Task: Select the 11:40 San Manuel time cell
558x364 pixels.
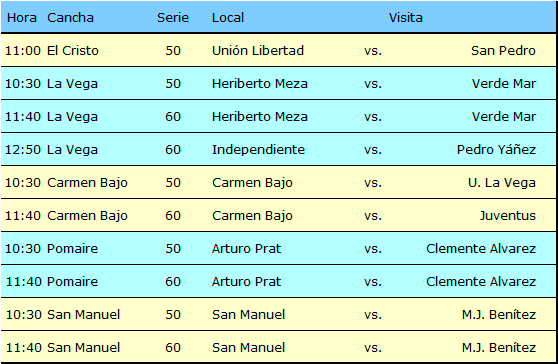Action: pos(23,348)
